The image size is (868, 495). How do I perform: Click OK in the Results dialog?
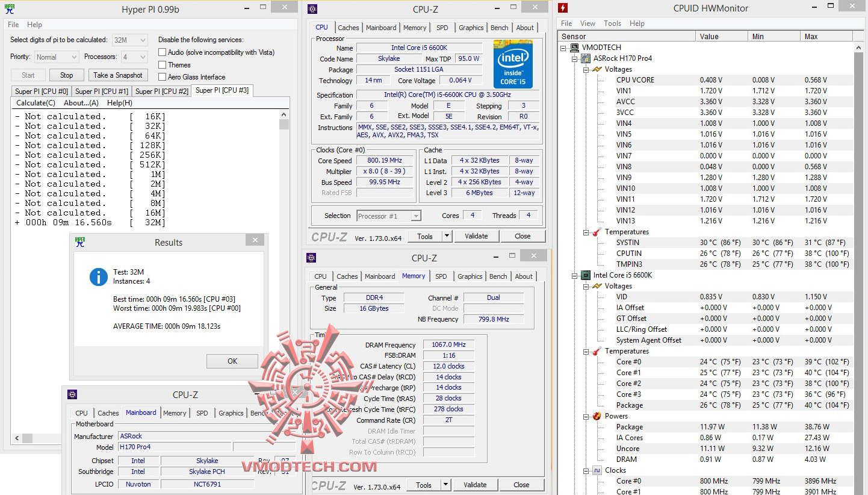click(x=232, y=361)
